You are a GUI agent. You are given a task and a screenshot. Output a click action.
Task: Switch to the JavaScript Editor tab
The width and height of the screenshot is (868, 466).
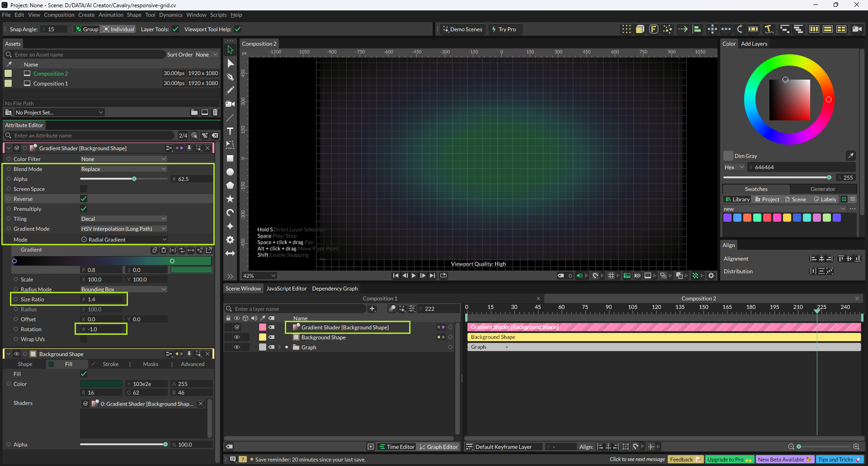point(286,289)
